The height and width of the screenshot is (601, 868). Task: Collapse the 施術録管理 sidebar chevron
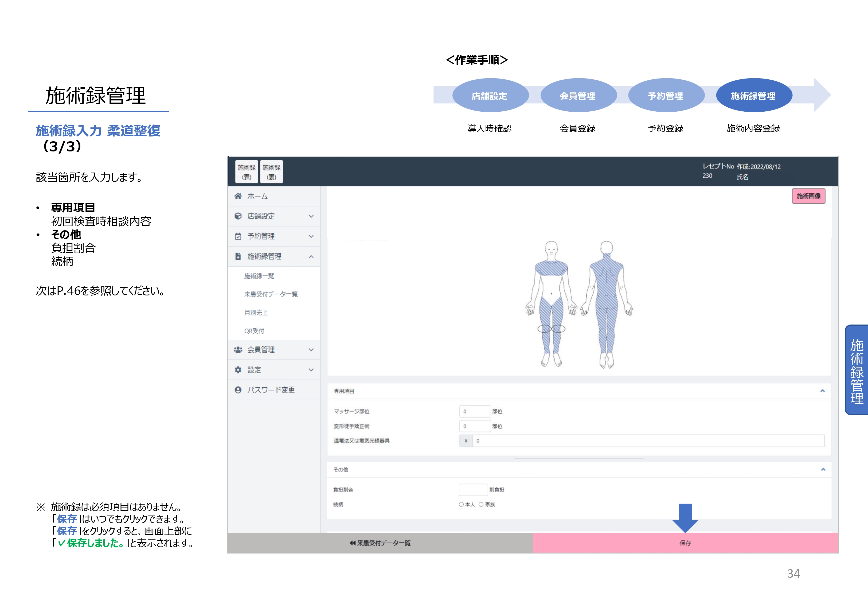pos(311,256)
